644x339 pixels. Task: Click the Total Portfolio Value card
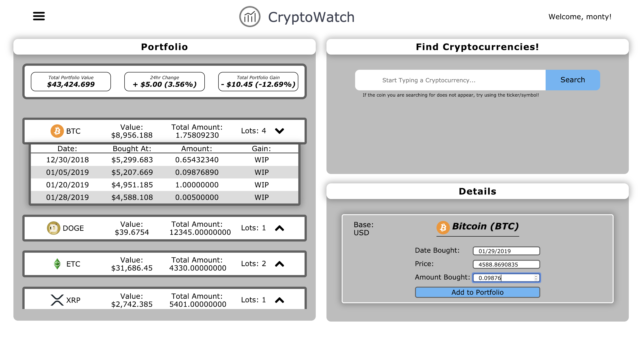pos(71,81)
